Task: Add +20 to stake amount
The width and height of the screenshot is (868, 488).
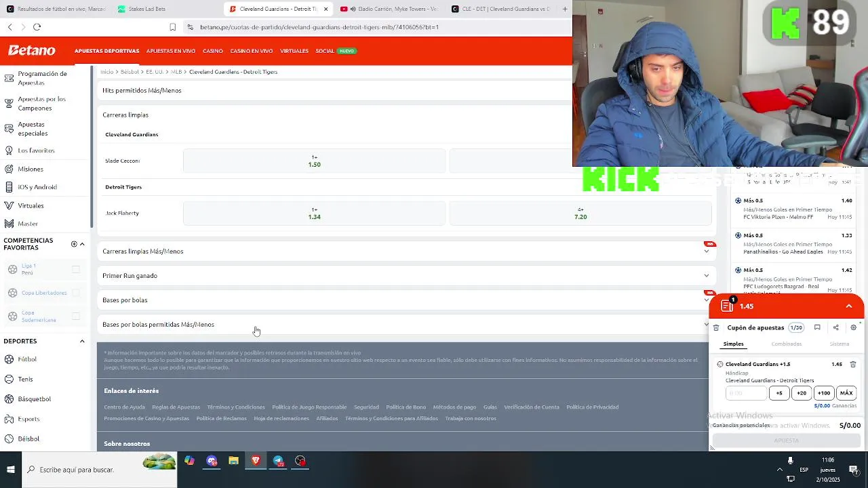Action: pyautogui.click(x=802, y=393)
